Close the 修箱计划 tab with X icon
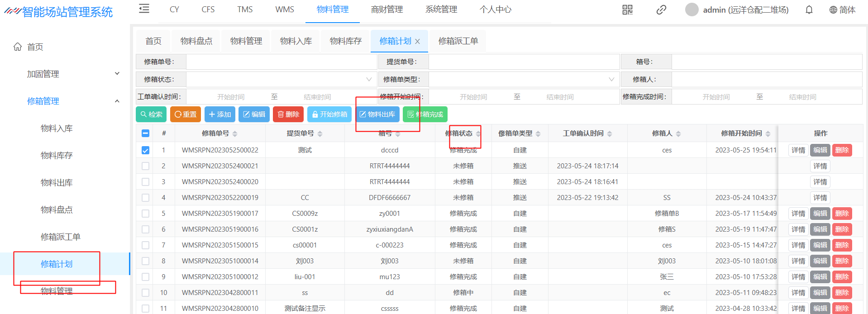 [417, 41]
